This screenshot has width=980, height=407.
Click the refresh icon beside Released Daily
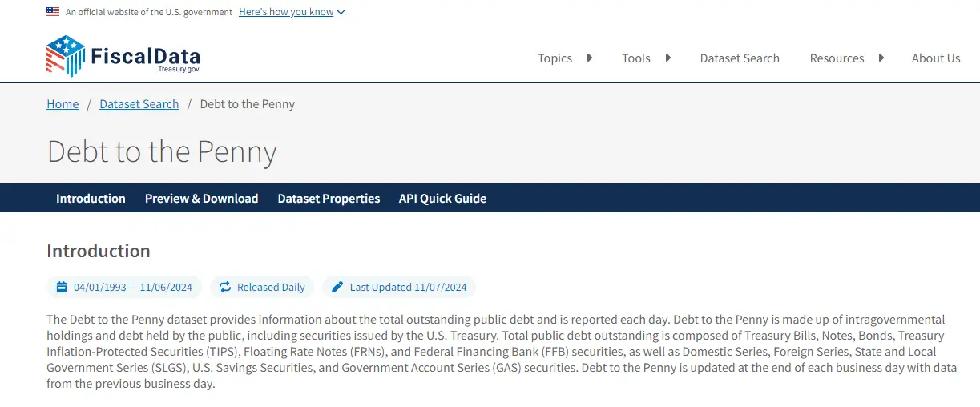225,287
